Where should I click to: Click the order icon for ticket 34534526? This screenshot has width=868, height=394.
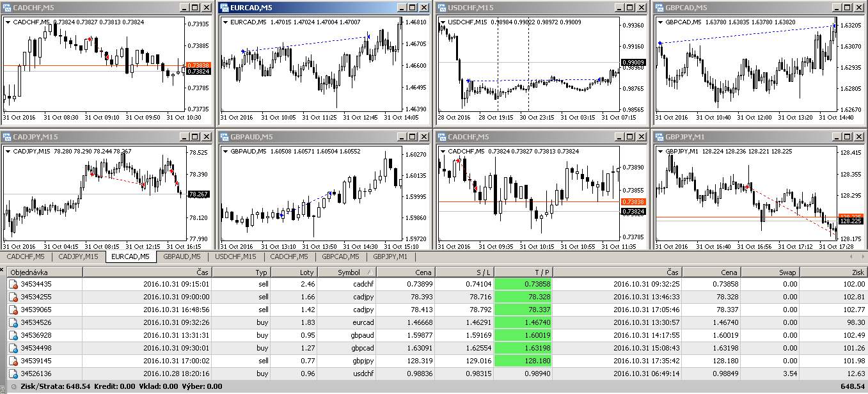click(x=13, y=322)
